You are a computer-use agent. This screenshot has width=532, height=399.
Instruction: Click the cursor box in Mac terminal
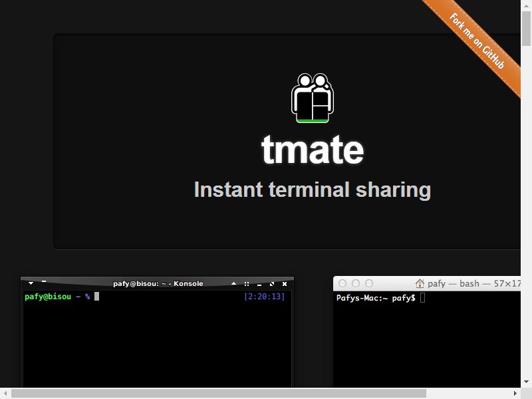point(422,297)
